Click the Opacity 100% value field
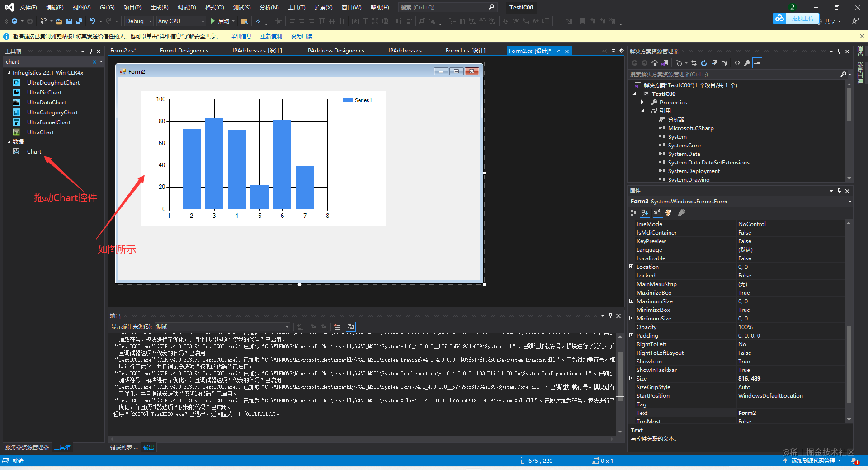The image size is (868, 470). [790, 327]
